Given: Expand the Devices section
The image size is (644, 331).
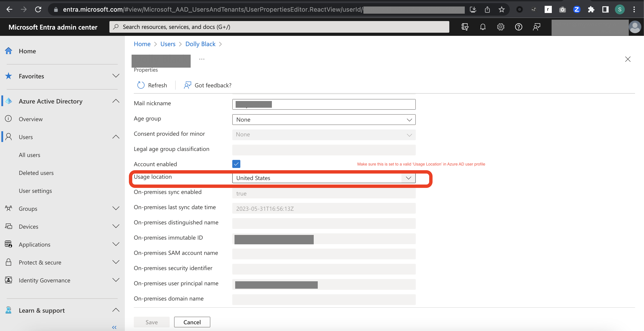Looking at the screenshot, I should coord(116,226).
